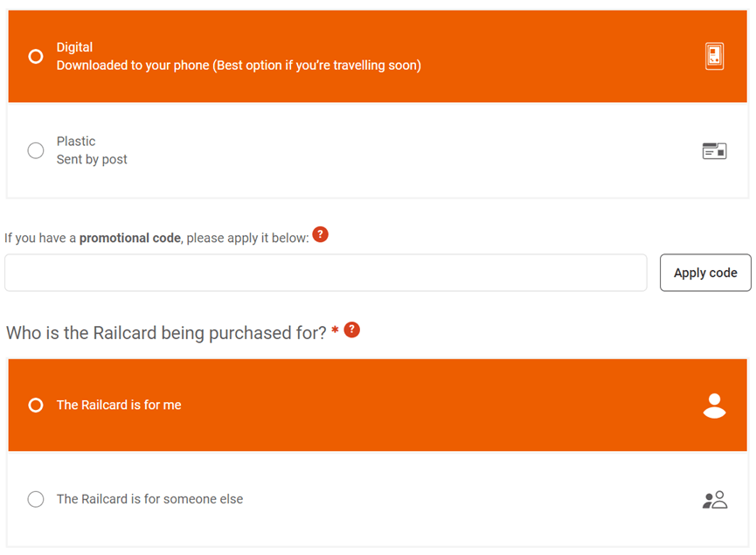
Task: Click the 'The Railcard is for me' label
Action: pos(119,406)
